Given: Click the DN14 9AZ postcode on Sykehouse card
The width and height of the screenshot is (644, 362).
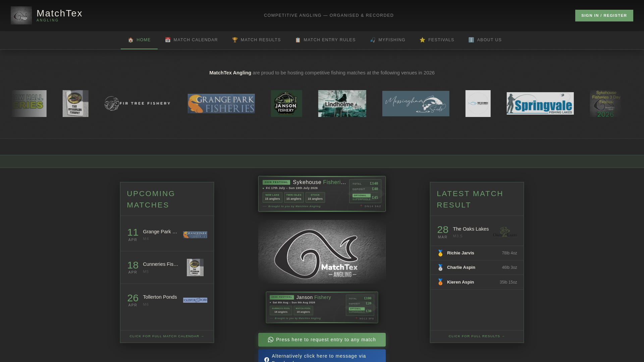Looking at the screenshot, I should [373, 206].
